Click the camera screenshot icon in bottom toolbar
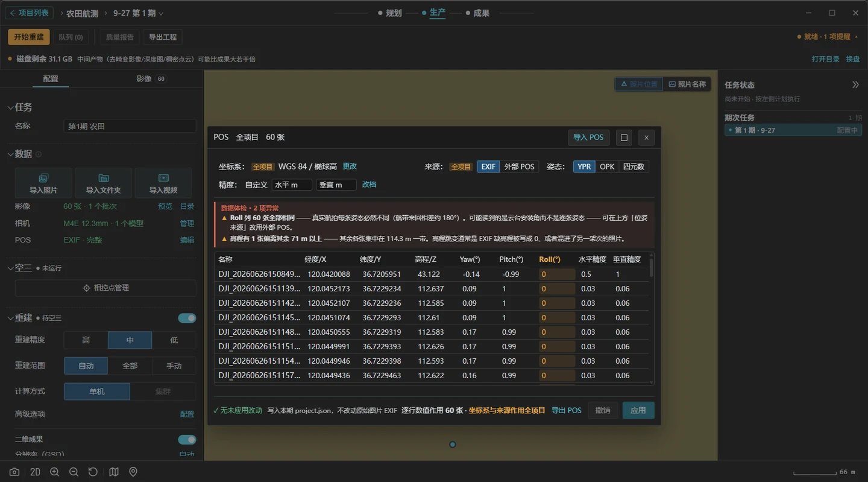Screen dimensions: 868x482 tap(14, 472)
